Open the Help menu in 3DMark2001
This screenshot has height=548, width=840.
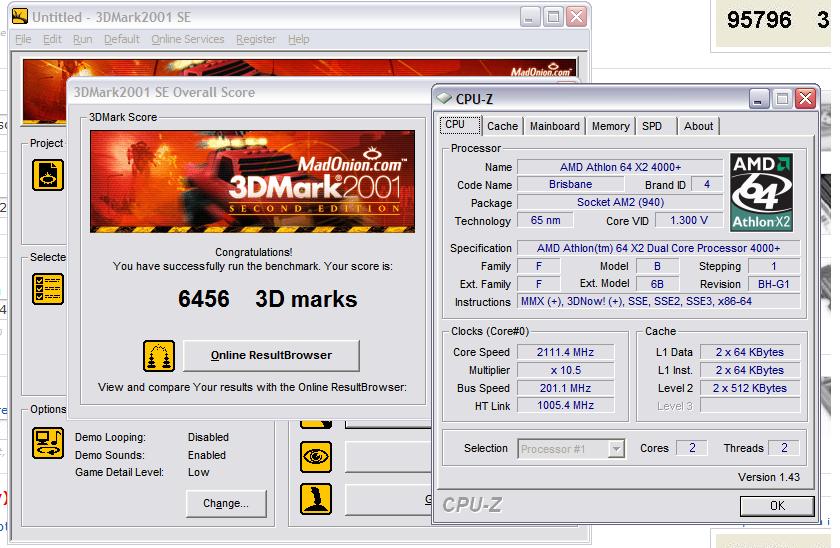[x=298, y=39]
